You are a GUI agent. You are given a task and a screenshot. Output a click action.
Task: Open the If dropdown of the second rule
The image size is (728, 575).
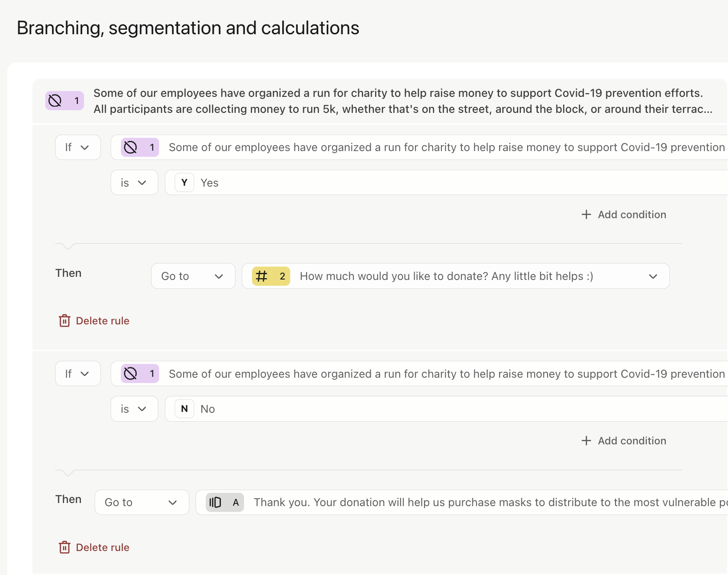[x=78, y=374]
